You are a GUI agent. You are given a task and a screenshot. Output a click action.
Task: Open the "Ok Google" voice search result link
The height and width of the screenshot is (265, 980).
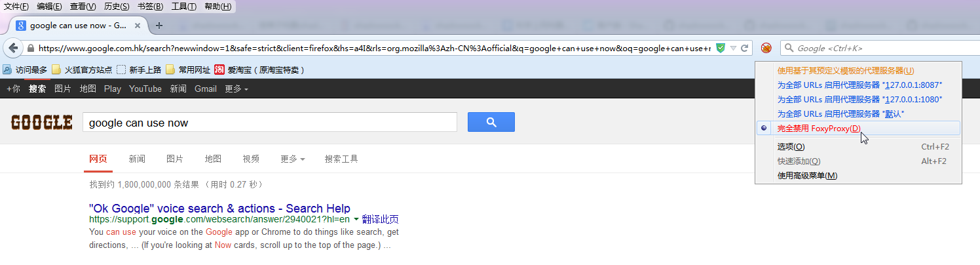(219, 209)
